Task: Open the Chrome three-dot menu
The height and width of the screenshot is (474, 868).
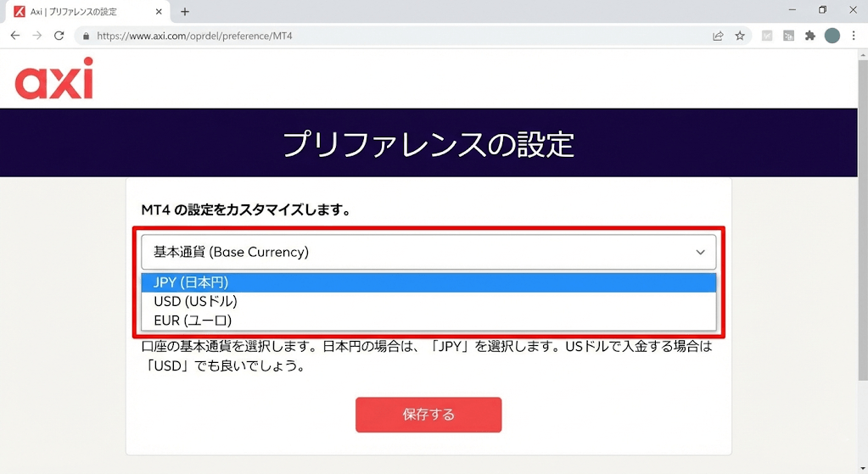Action: pos(854,36)
